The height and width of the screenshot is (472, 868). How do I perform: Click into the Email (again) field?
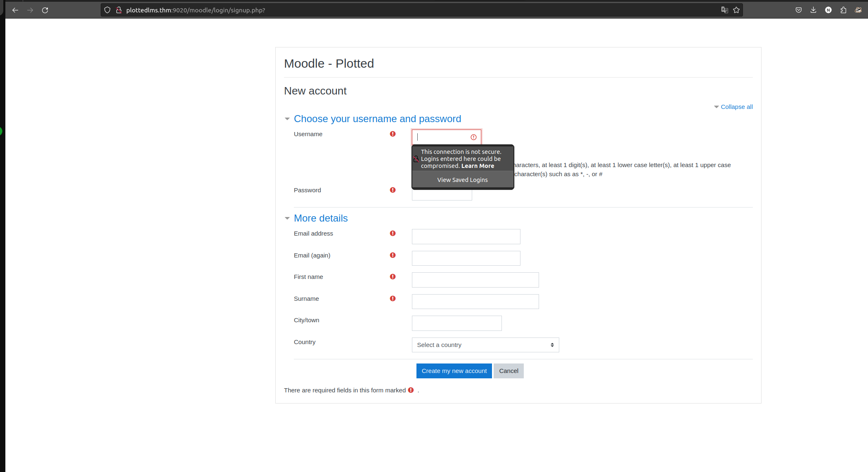(466, 258)
